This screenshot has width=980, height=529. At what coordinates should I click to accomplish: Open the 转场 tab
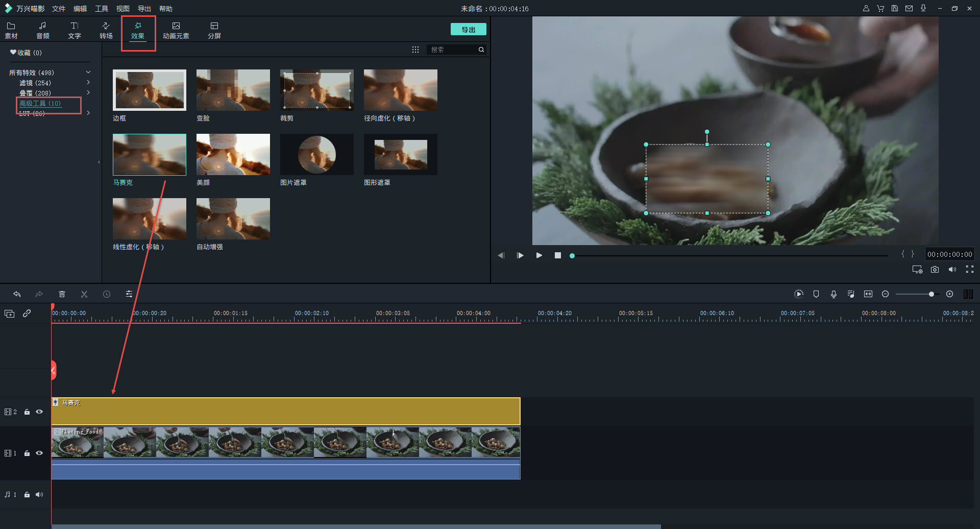pos(106,30)
